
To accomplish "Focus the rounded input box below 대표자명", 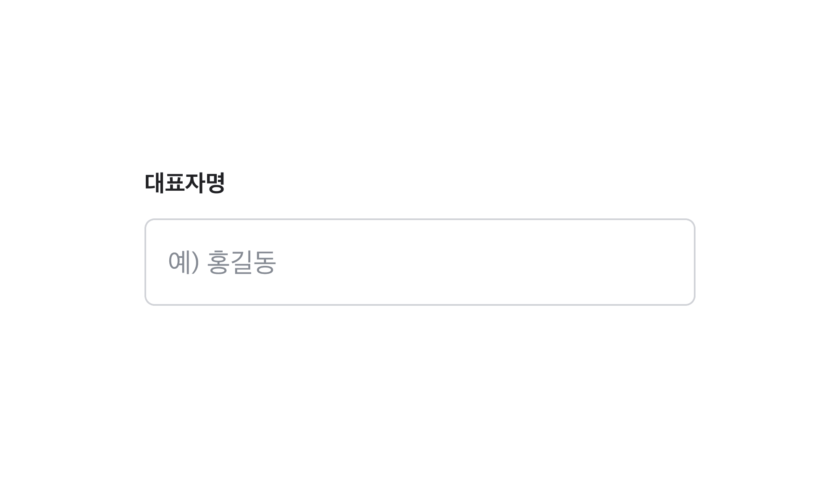I will click(420, 262).
